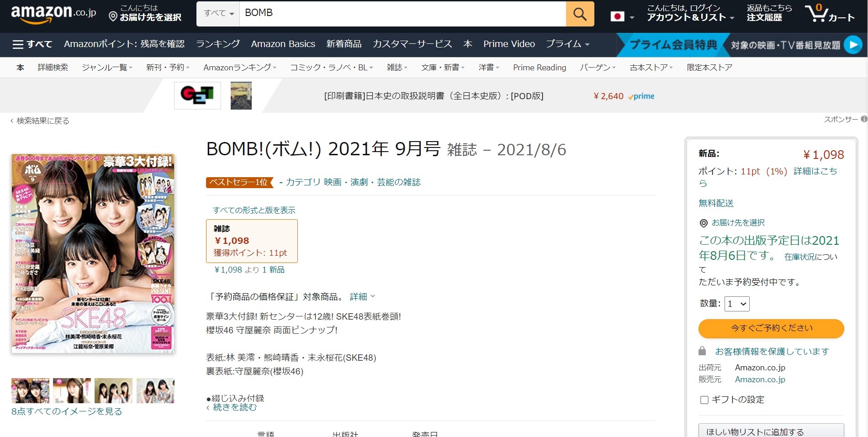Tick the ギフトの設定 checkbox
Viewport: 868px width, 437px height.
click(x=704, y=400)
